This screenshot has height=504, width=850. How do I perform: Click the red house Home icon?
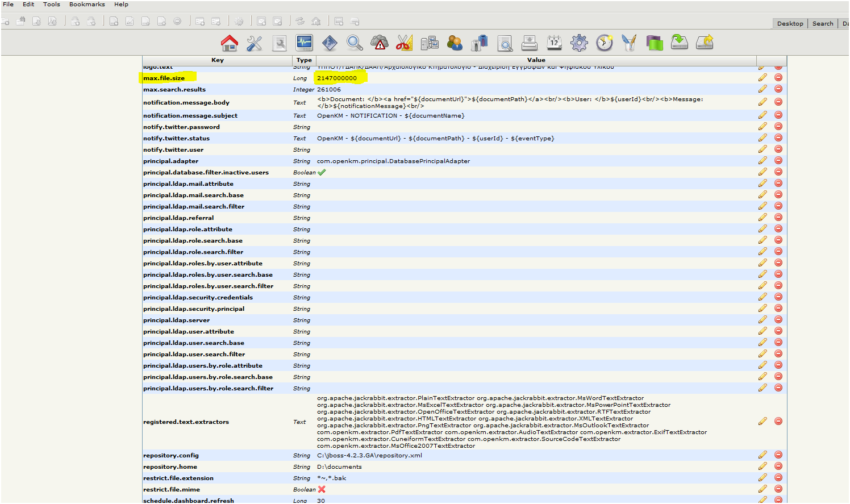[x=230, y=43]
